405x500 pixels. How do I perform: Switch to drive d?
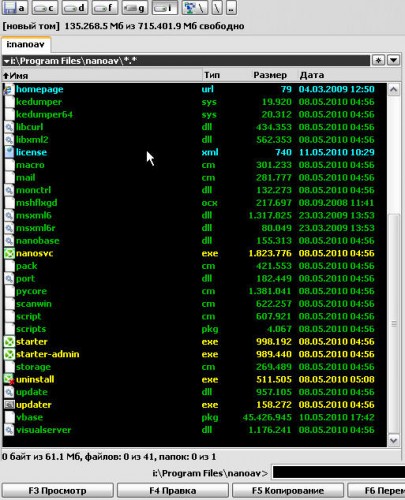(75, 8)
